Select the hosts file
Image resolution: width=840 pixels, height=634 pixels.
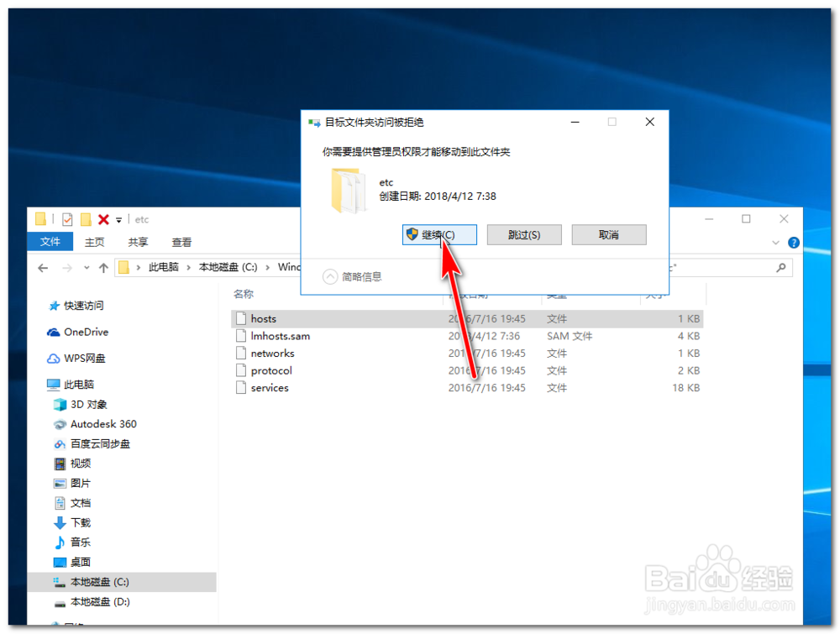click(x=264, y=318)
